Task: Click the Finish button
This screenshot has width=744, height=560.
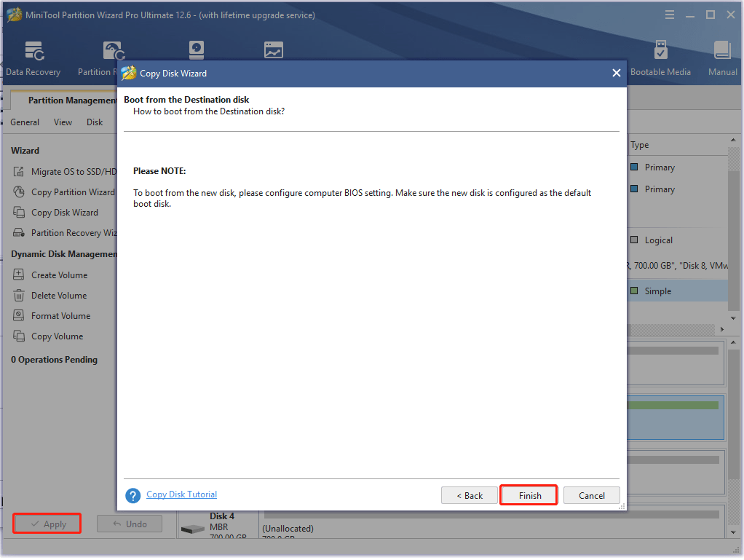Action: click(528, 495)
